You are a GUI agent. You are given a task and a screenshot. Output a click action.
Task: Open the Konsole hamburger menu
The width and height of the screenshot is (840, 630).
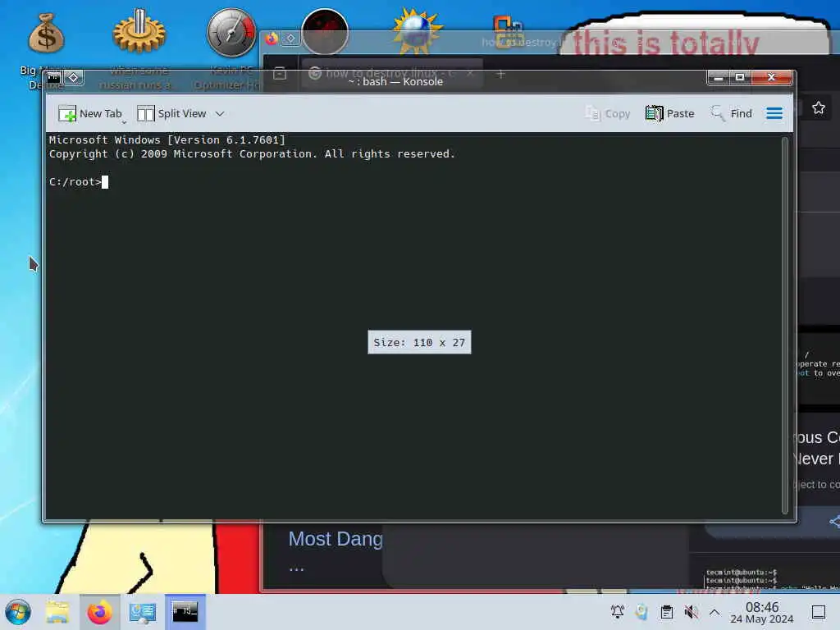pos(774,113)
